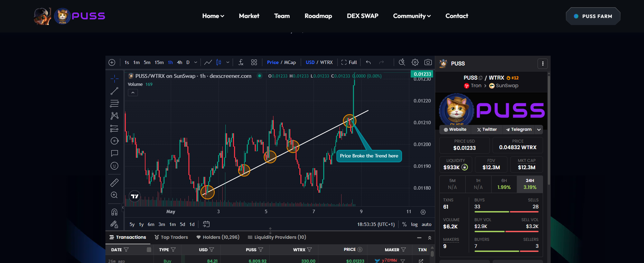Copy the PUSS token address
The image size is (644, 263).
point(480,78)
